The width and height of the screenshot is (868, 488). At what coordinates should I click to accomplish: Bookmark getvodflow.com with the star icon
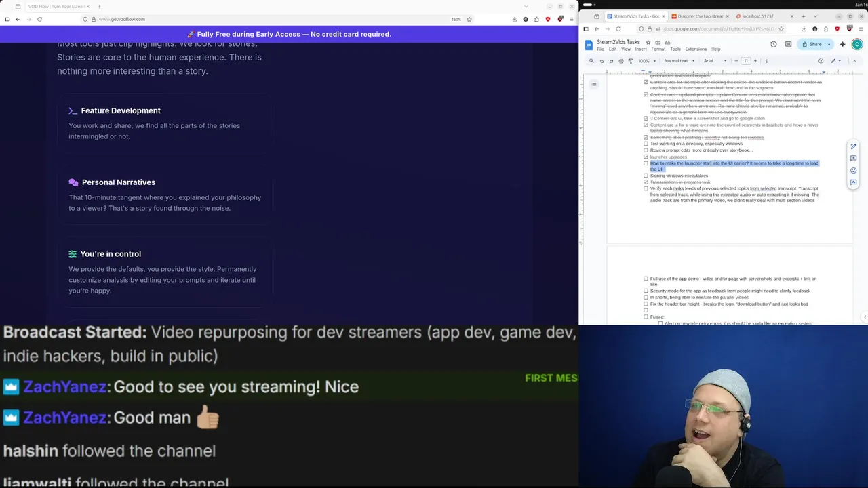[x=469, y=19]
